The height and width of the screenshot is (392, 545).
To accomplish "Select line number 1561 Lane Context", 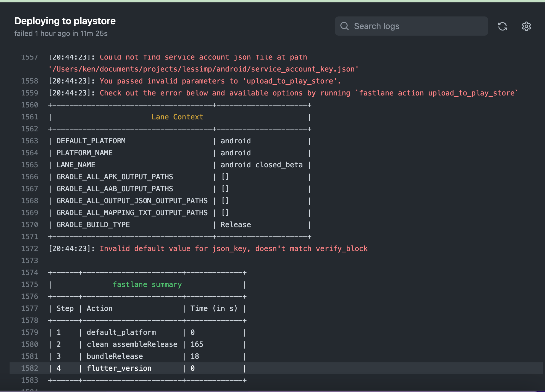I will tap(30, 117).
